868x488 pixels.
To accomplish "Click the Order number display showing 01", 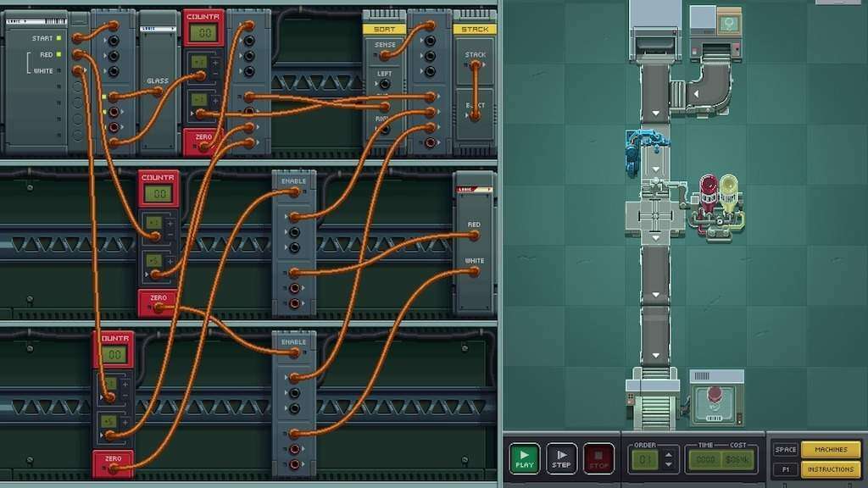I will [645, 459].
